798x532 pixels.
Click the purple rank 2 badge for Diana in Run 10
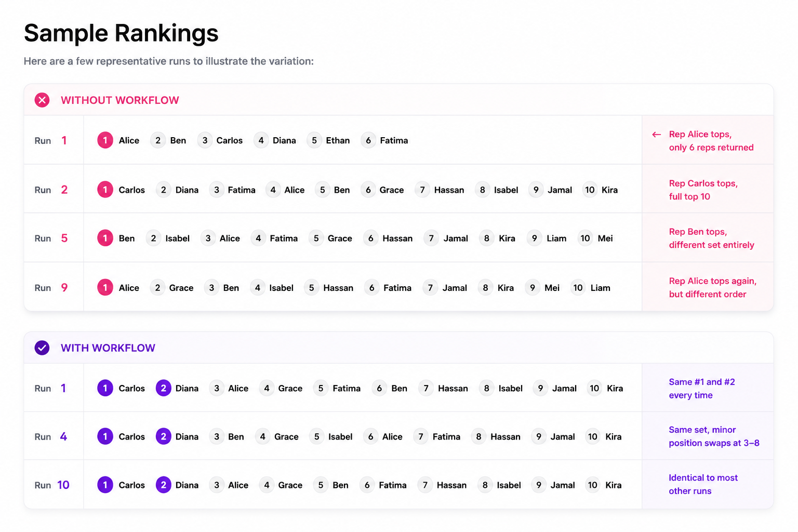click(x=164, y=485)
